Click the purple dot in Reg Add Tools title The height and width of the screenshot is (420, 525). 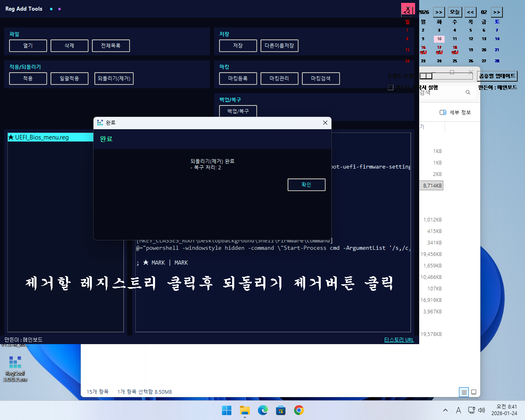pyautogui.click(x=59, y=9)
